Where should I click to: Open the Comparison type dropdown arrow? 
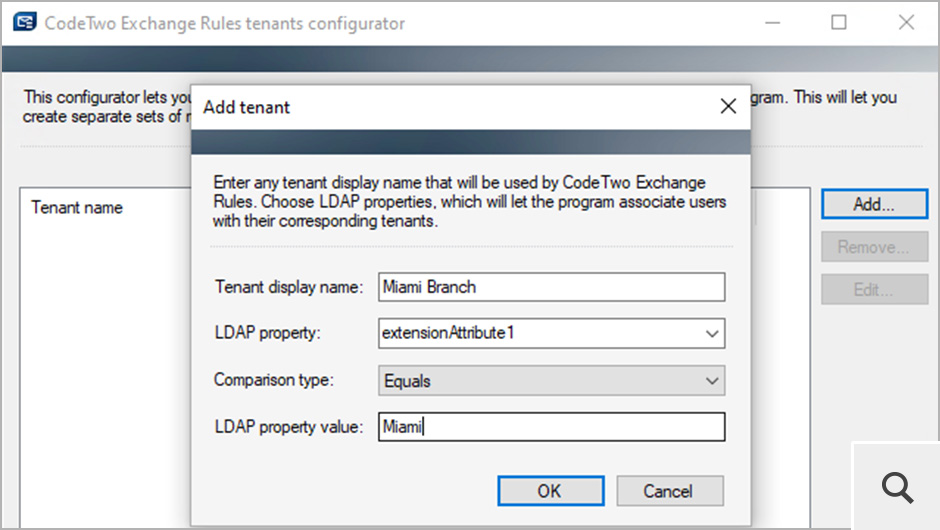711,381
